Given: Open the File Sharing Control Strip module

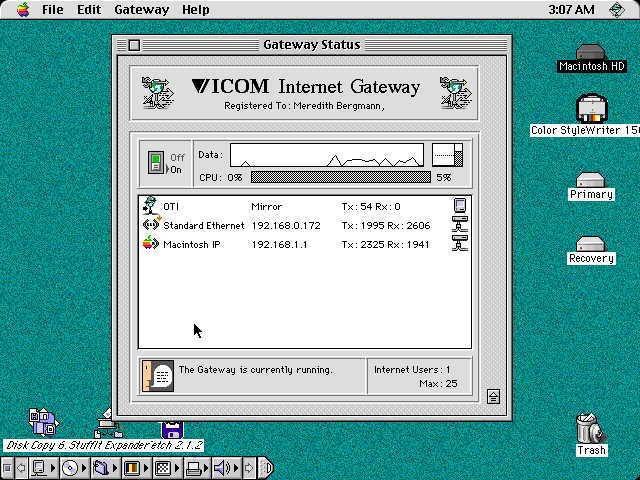Looking at the screenshot, I should point(105,468).
